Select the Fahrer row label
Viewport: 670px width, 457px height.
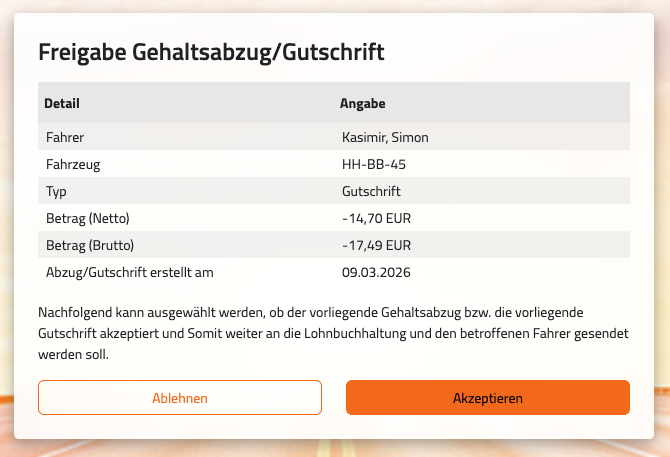click(65, 137)
